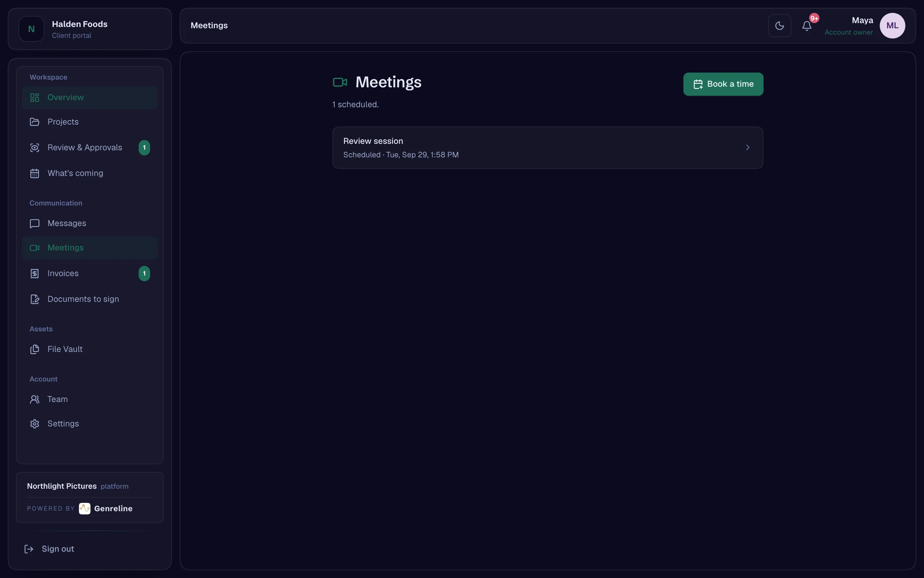Viewport: 924px width, 578px height.
Task: Open the Messages label
Action: click(67, 223)
